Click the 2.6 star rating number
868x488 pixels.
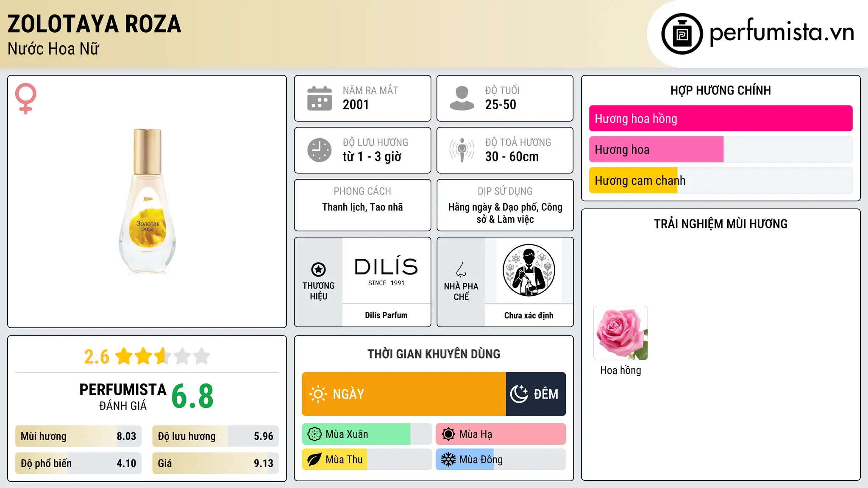(x=97, y=357)
